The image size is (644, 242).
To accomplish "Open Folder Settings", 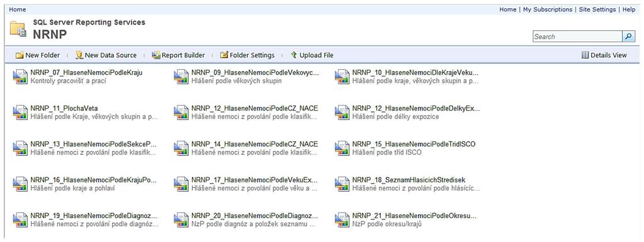I will 247,55.
